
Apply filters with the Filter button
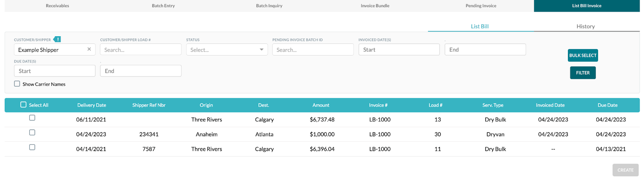(583, 73)
